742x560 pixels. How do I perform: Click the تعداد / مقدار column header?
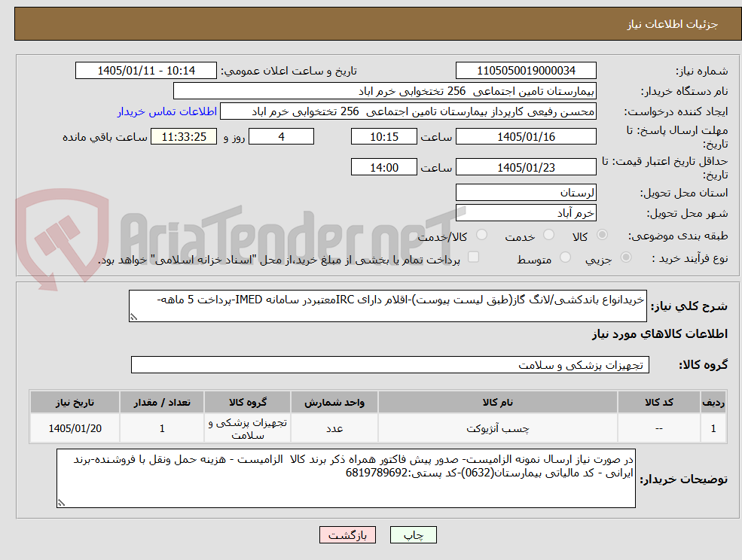(x=162, y=402)
